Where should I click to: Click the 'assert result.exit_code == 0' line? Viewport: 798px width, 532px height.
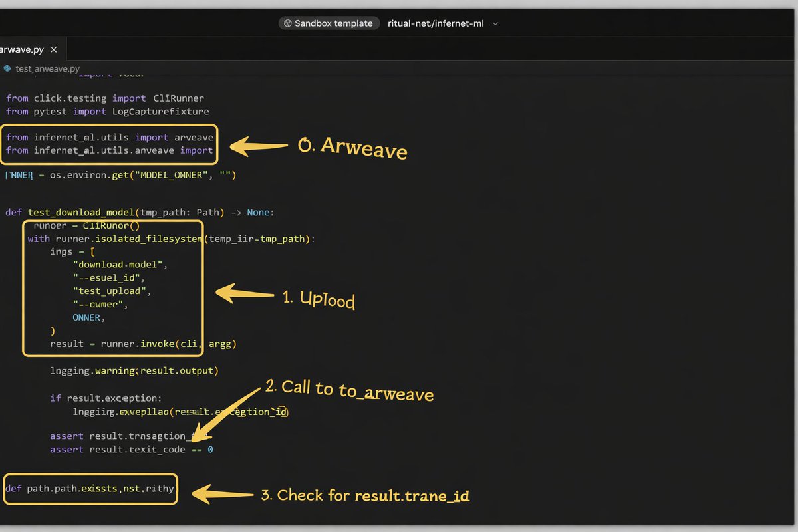point(132,450)
